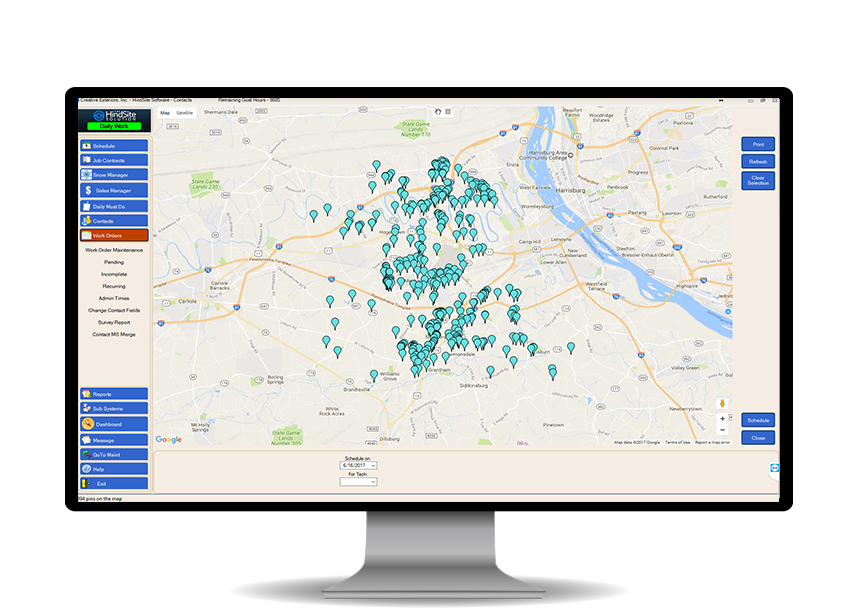Viewport: 860px width, 608px height.
Task: Click the pins on the map status text
Action: [100, 499]
